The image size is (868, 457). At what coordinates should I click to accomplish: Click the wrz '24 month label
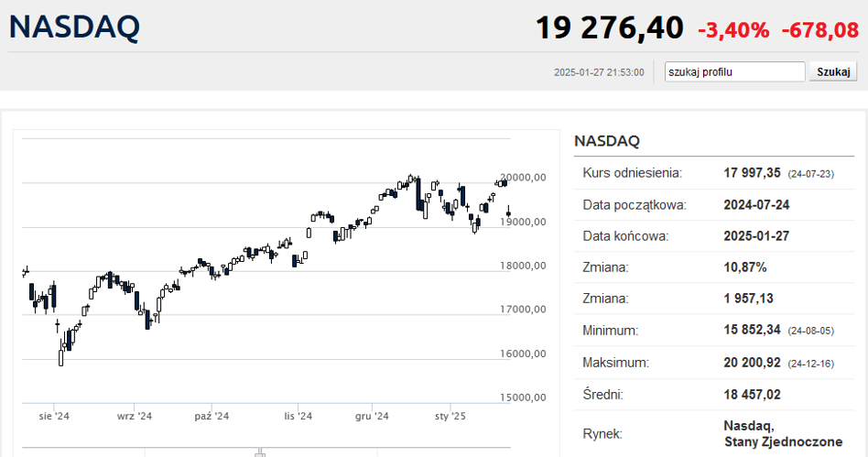[135, 416]
